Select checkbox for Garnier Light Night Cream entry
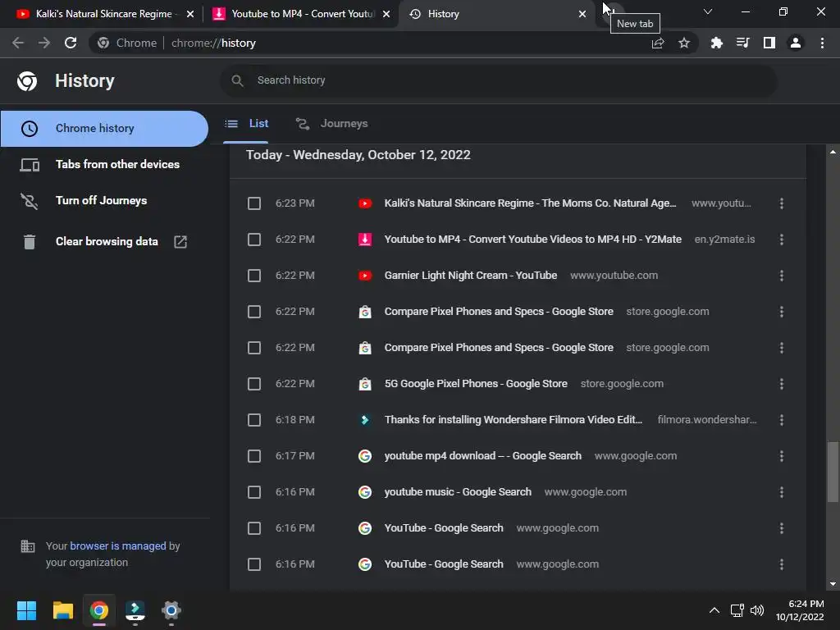This screenshot has height=630, width=840. click(254, 276)
